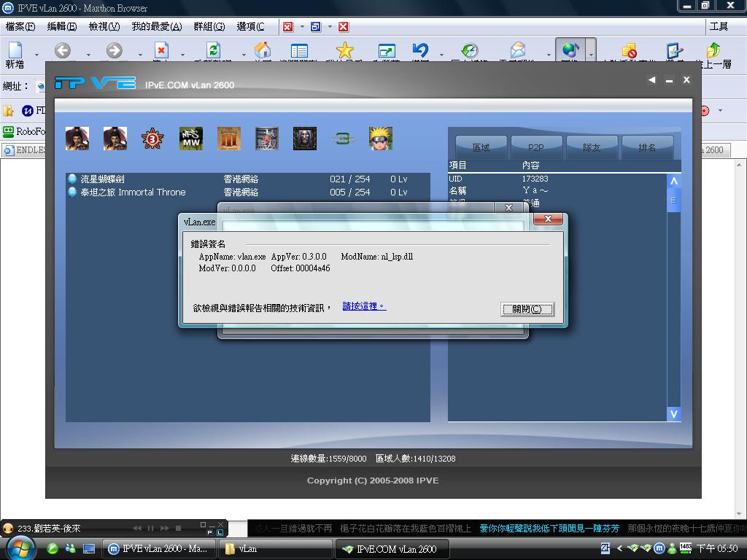Screen dimensions: 747x560
Task: Select 泰坦之旅 Immortal Throne room entry
Action: click(x=133, y=192)
